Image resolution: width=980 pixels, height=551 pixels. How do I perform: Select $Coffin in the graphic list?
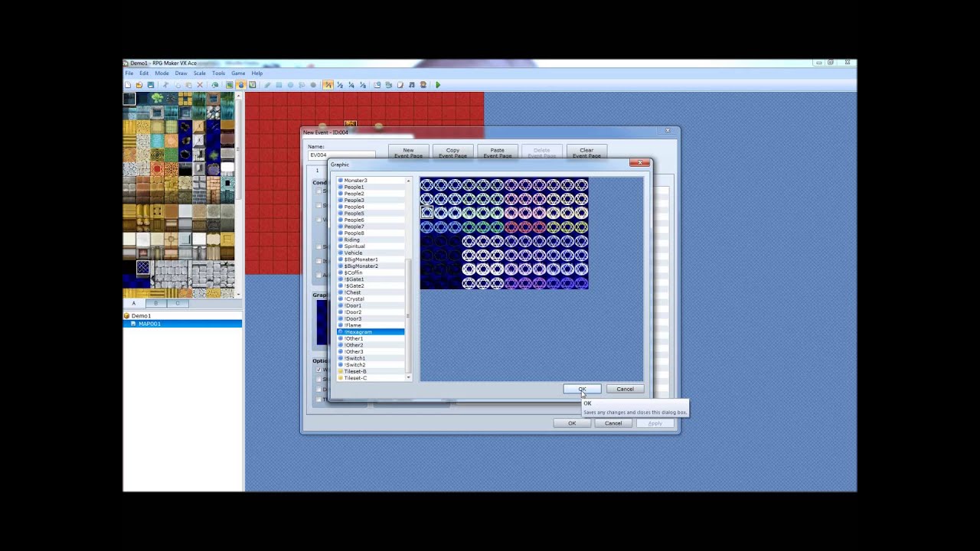coord(371,272)
